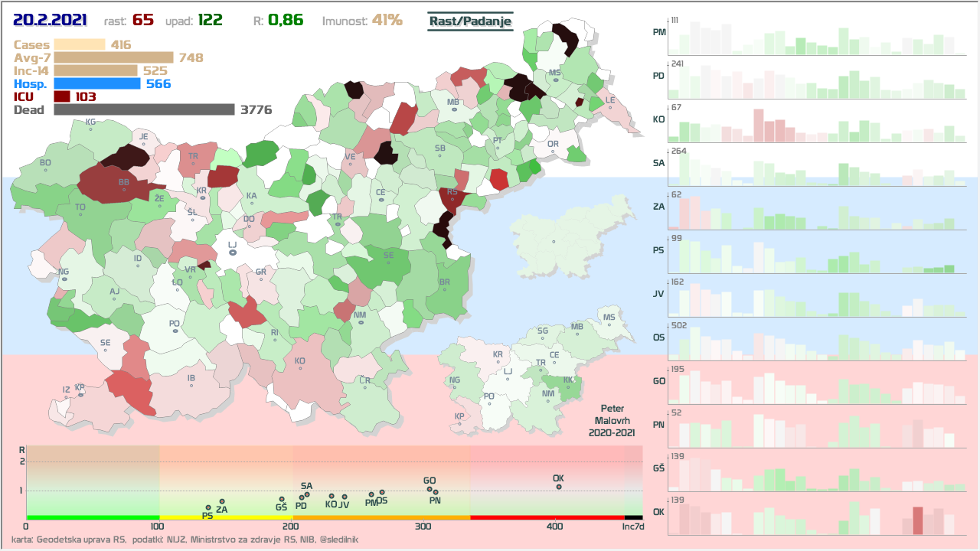This screenshot has width=980, height=551.
Task: Click the blue Hosp. bar
Action: (97, 84)
